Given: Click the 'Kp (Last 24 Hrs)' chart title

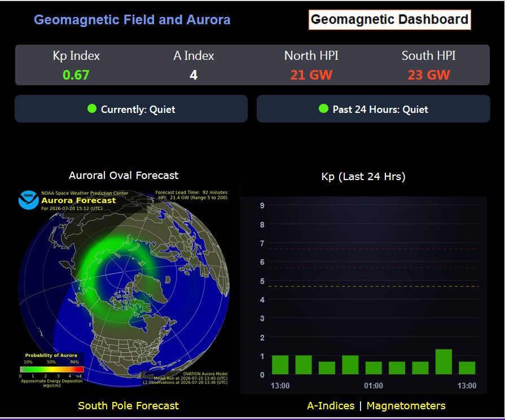Looking at the screenshot, I should pos(363,177).
